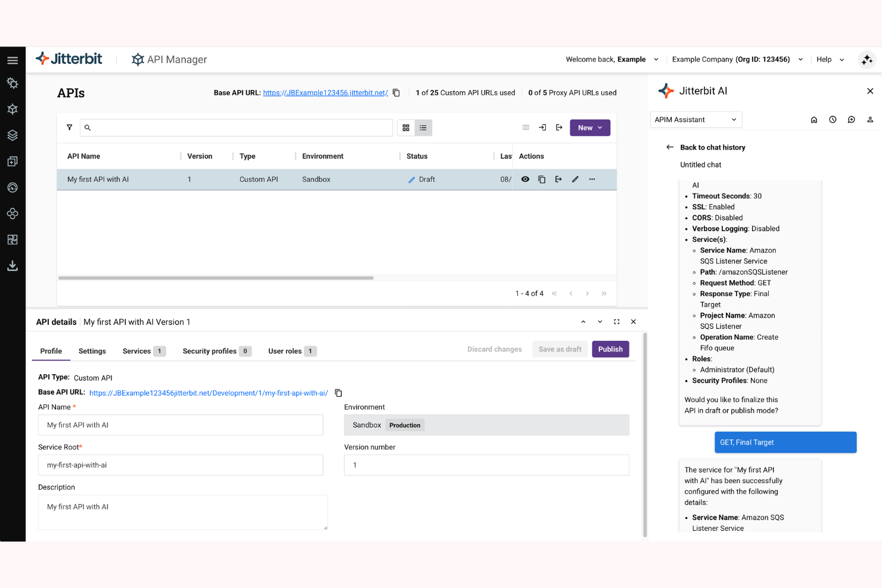
Task: Click API details vertical scrollbar
Action: 645,435
